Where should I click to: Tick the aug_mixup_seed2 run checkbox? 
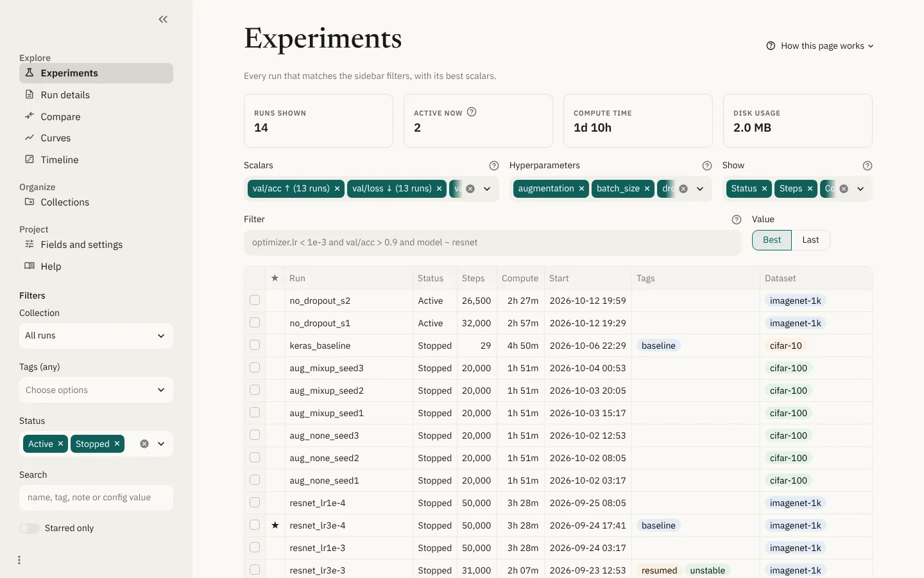pyautogui.click(x=255, y=390)
